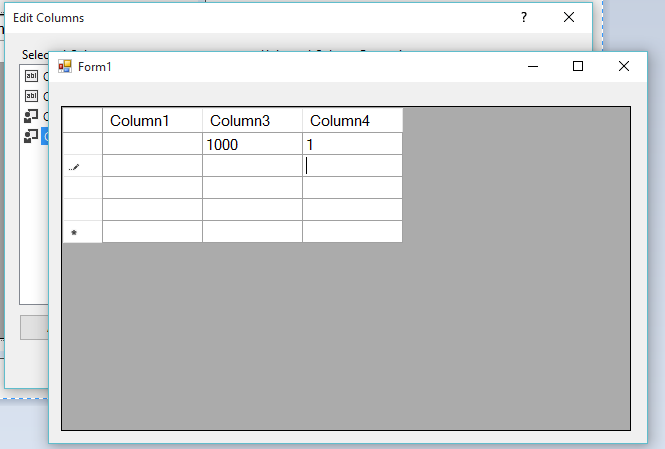The image size is (665, 449).
Task: Select the Column1 cell in the pencil row
Action: tap(152, 166)
